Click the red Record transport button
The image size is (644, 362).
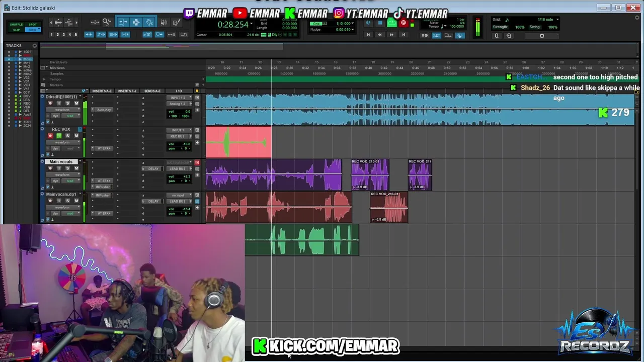coord(403,23)
